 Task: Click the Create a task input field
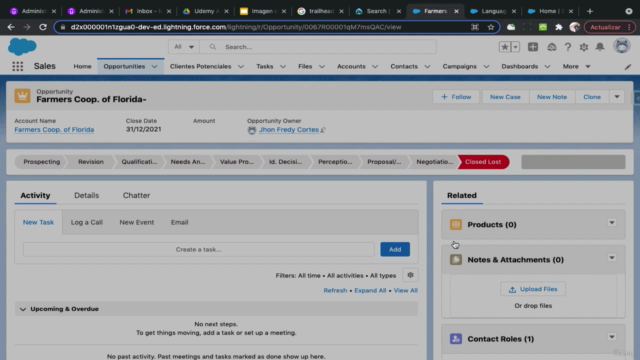coord(198,249)
